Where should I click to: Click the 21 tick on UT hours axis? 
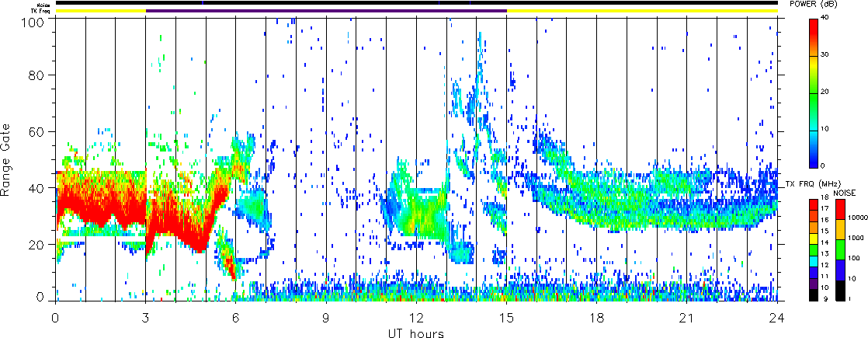coord(687,318)
